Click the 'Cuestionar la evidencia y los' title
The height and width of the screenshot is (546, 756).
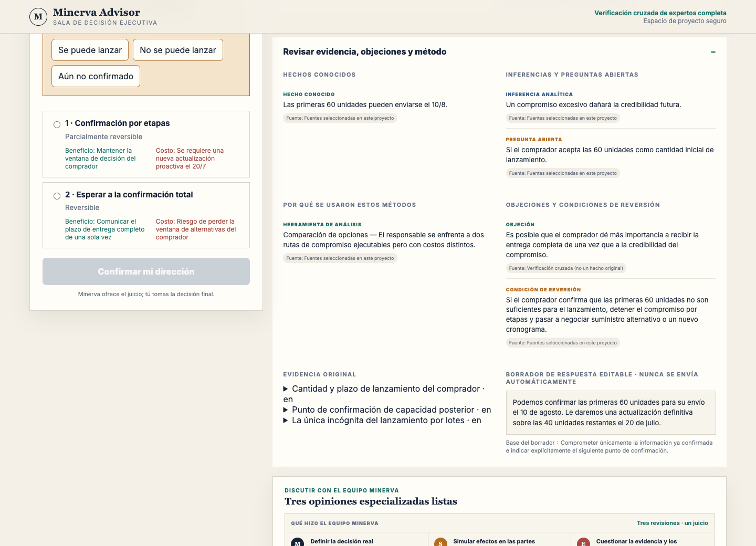pos(636,541)
